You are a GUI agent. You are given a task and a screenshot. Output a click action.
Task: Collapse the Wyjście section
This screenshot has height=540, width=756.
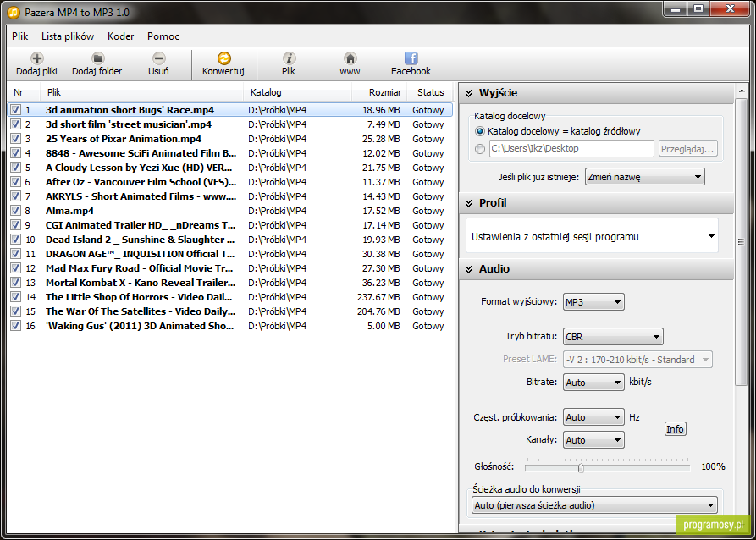(x=469, y=93)
